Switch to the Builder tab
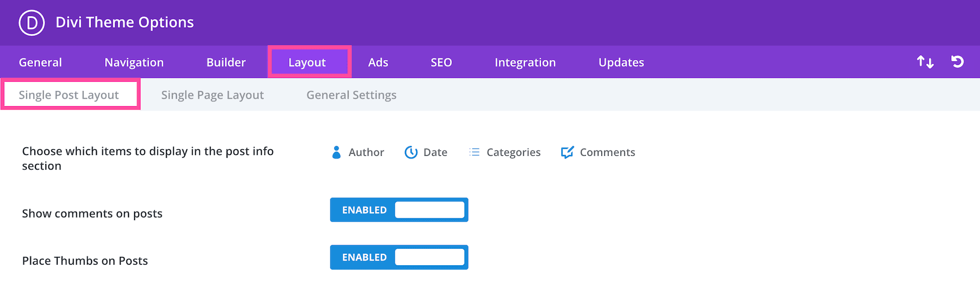Screen dimensions: 980x299 click(226, 63)
